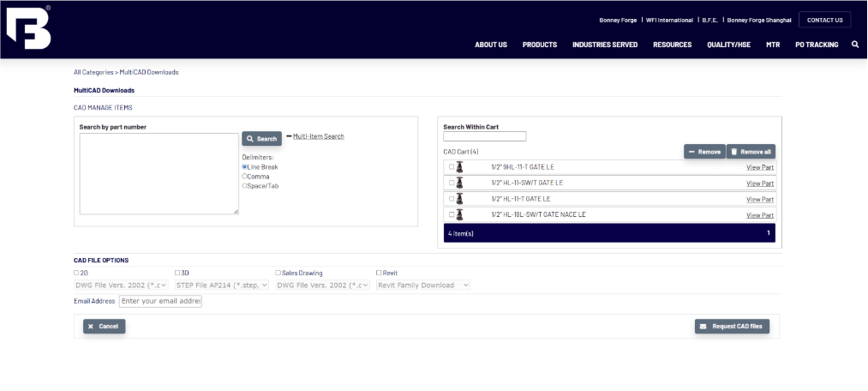Go to PO Tracking
Viewport: 868px width, 391px height.
(817, 45)
